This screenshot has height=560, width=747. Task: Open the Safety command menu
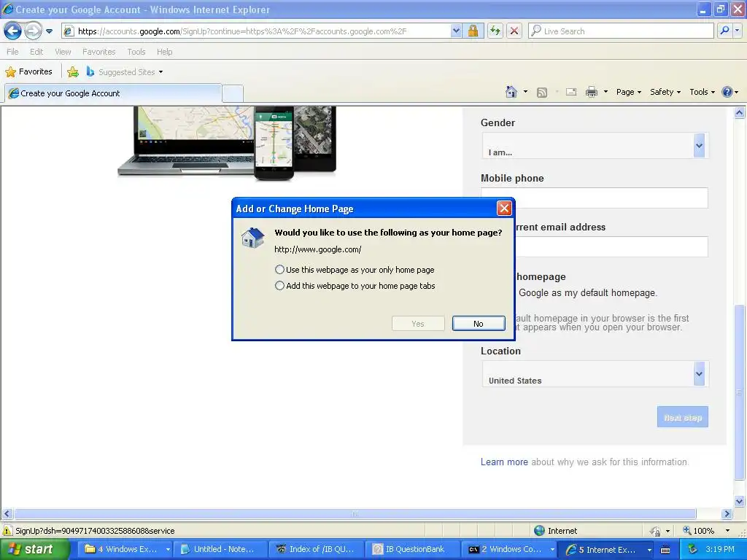click(665, 92)
